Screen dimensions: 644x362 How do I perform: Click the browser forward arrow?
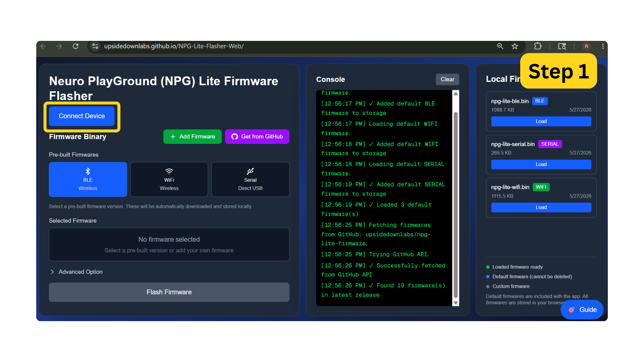[59, 46]
